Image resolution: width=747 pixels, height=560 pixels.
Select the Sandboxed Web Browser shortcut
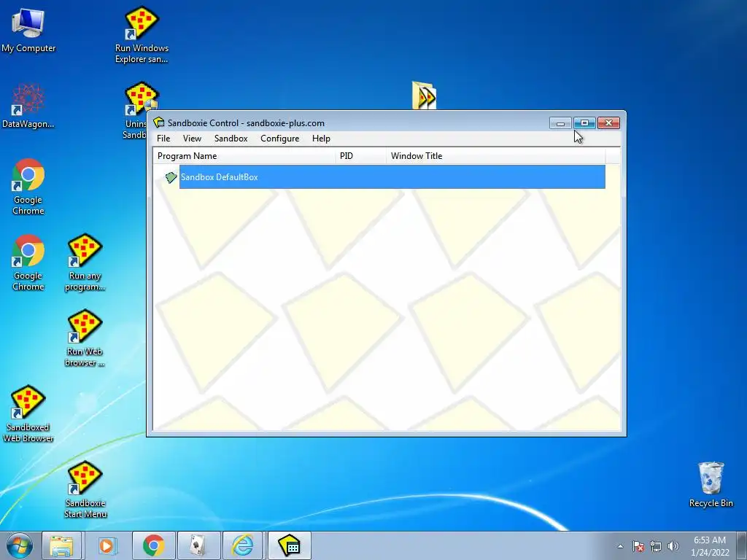(28, 414)
